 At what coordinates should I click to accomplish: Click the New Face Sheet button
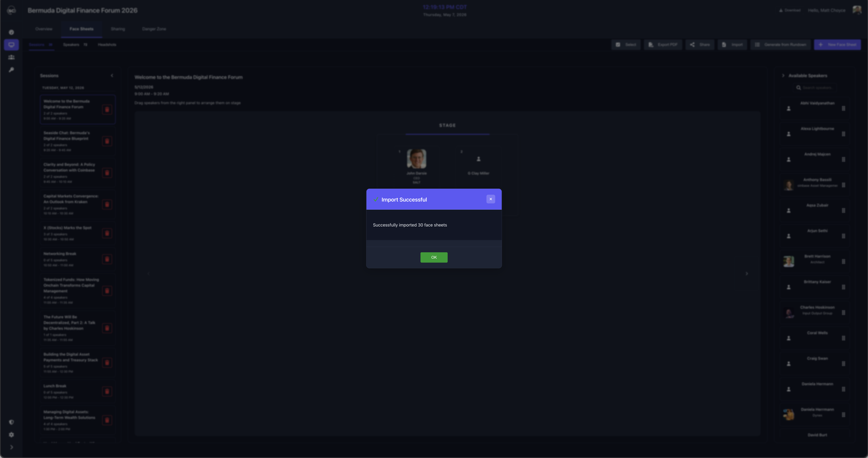[837, 45]
